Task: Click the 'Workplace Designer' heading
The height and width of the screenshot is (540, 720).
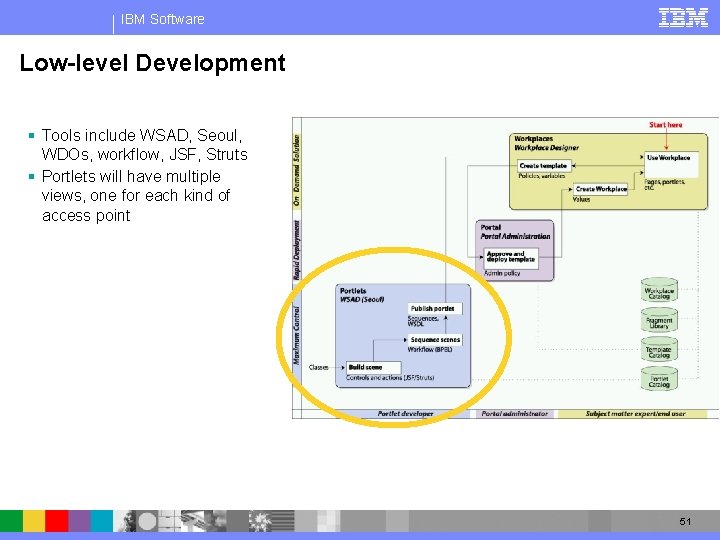Action: [x=546, y=148]
